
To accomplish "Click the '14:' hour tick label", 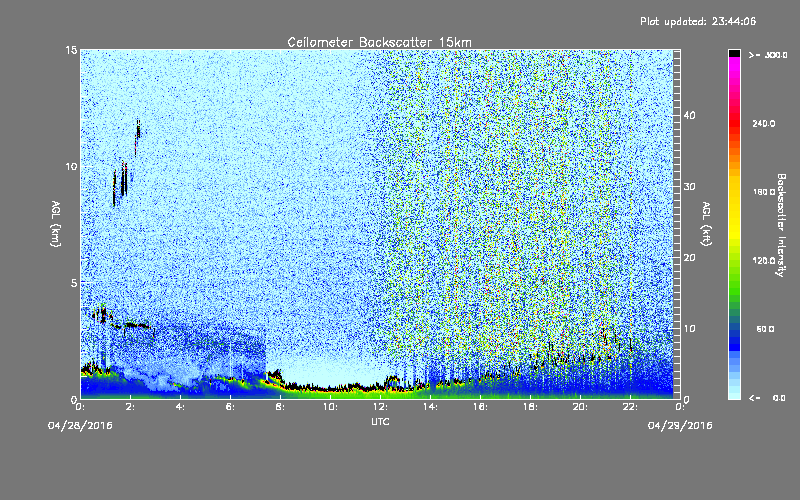I will [431, 407].
